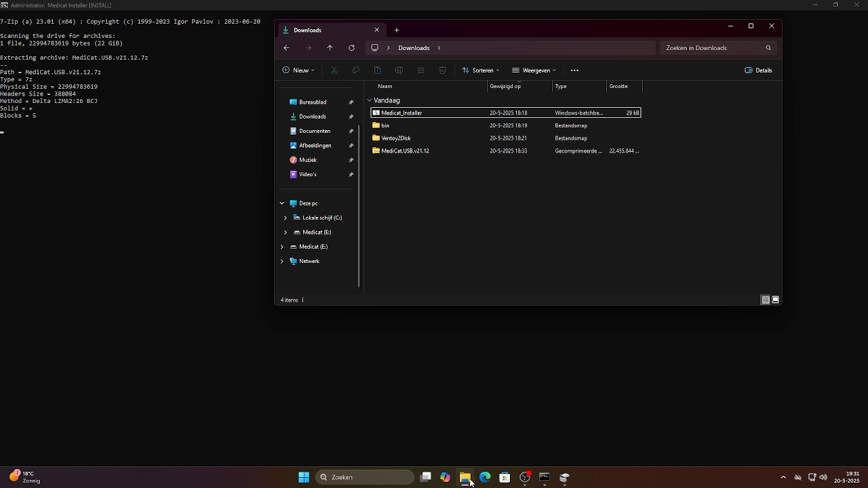Click the Cut scissors icon in Explorer toolbar
868x488 pixels.
tap(334, 70)
